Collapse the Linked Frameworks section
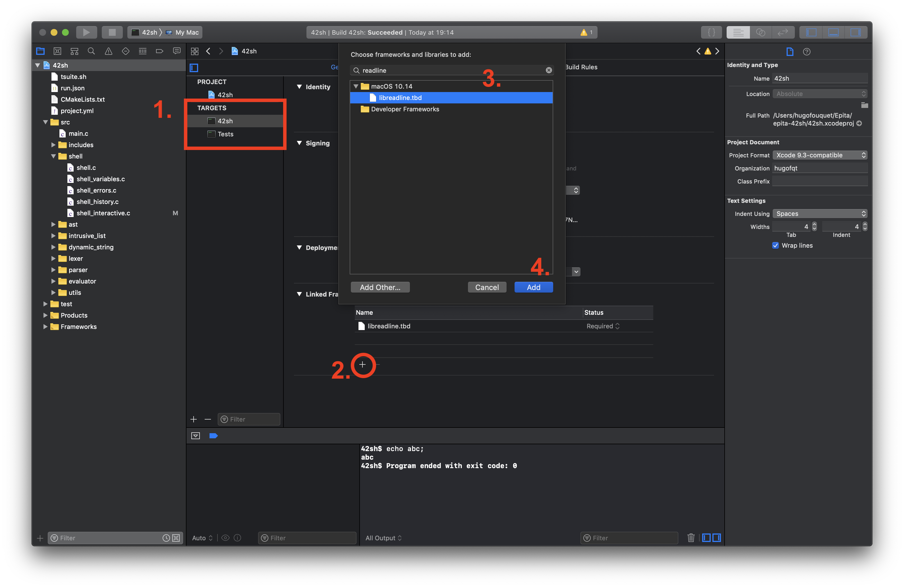 299,294
